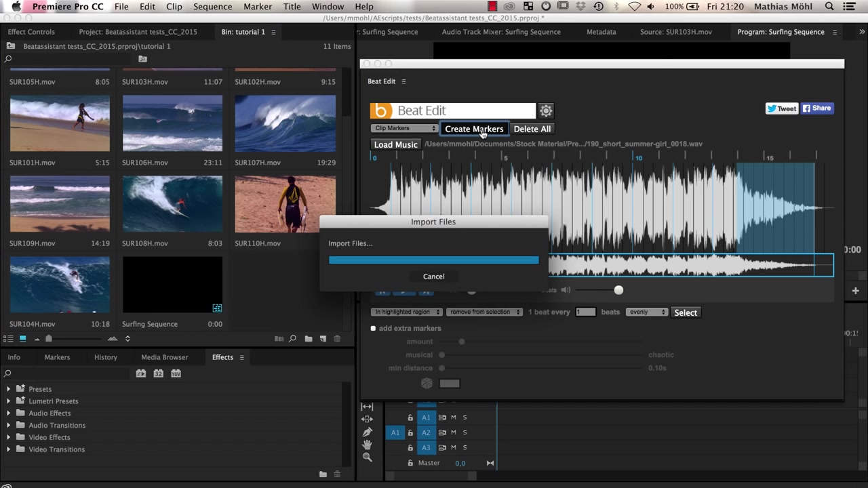Solo audio track A2

coord(465,432)
